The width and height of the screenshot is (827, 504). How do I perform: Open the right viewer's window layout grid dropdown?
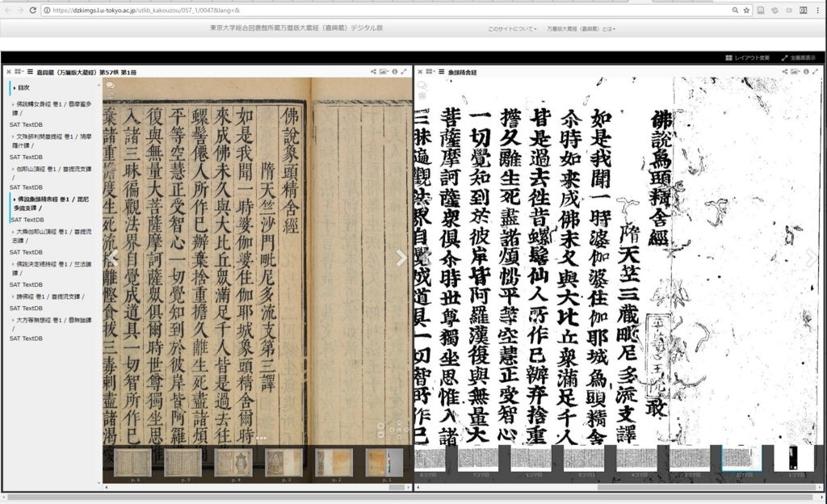coord(430,72)
